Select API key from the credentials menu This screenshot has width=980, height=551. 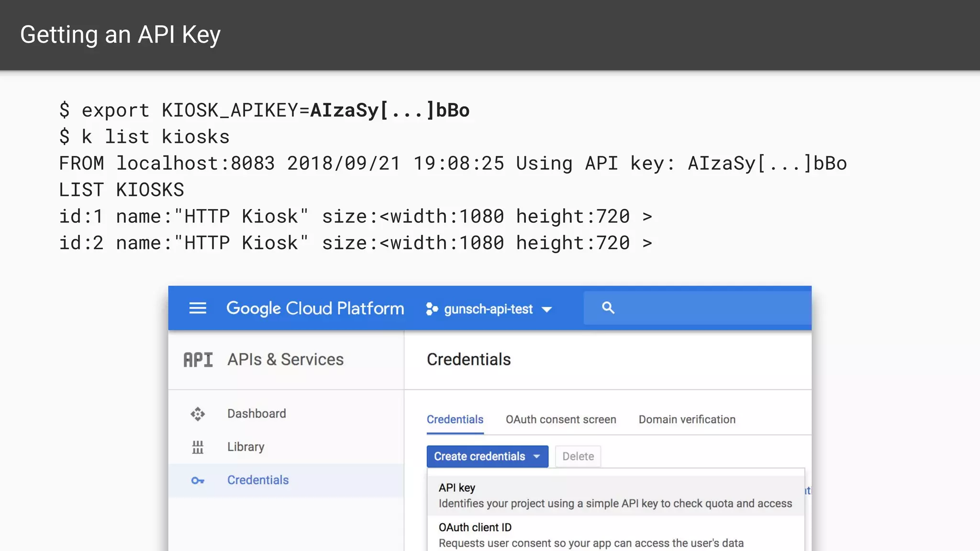pos(616,496)
